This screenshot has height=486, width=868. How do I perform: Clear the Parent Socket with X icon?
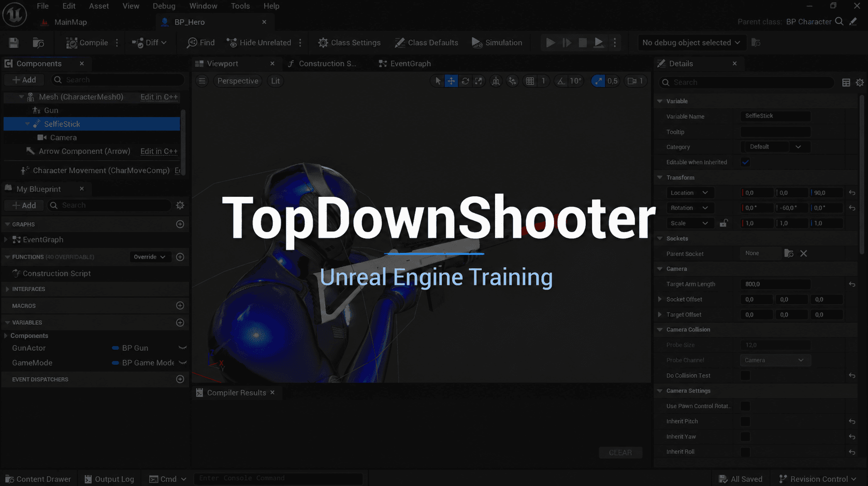[803, 253]
